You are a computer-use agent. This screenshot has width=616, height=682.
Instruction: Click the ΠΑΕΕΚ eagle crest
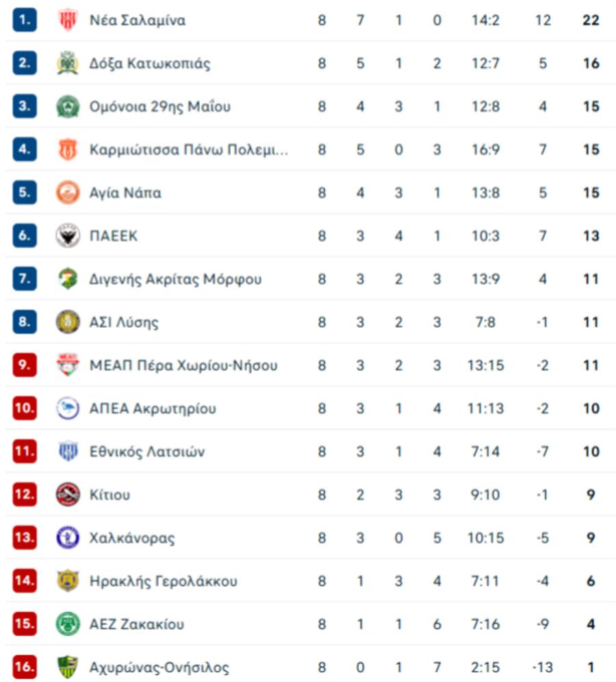(x=67, y=236)
